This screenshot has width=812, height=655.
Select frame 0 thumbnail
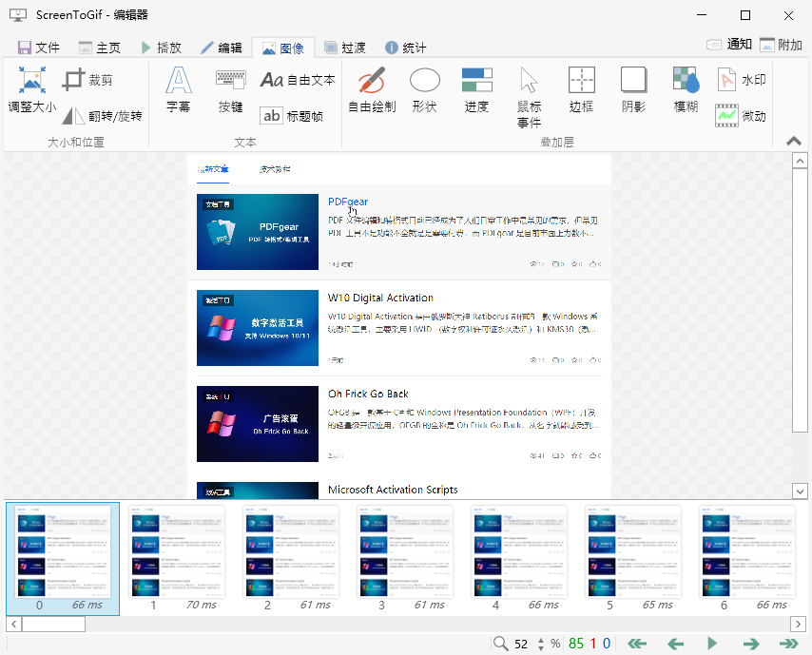pyautogui.click(x=63, y=559)
